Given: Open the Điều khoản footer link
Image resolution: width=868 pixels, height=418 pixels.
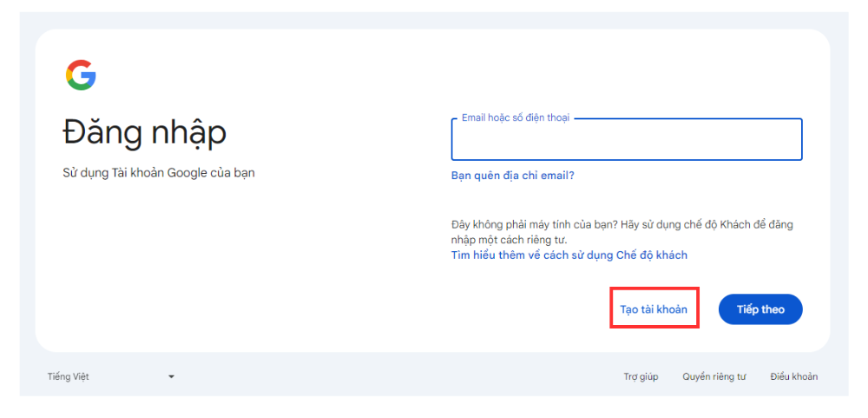Looking at the screenshot, I should [794, 377].
